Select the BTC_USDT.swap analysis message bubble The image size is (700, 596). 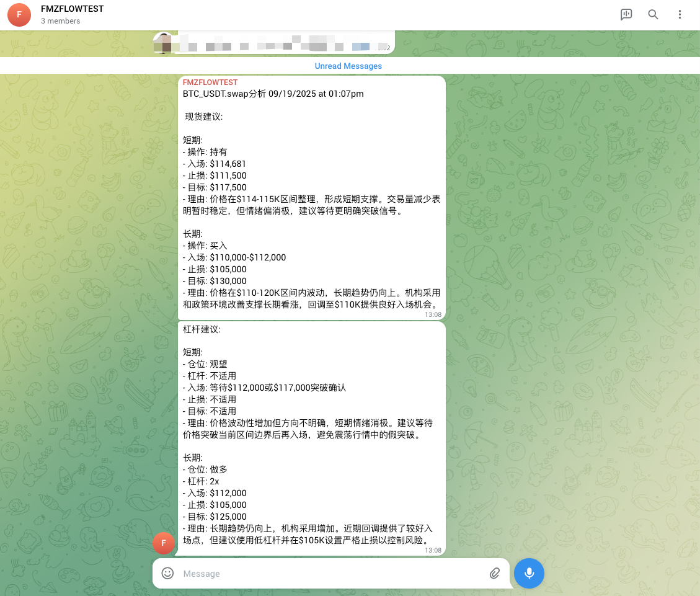(x=311, y=198)
